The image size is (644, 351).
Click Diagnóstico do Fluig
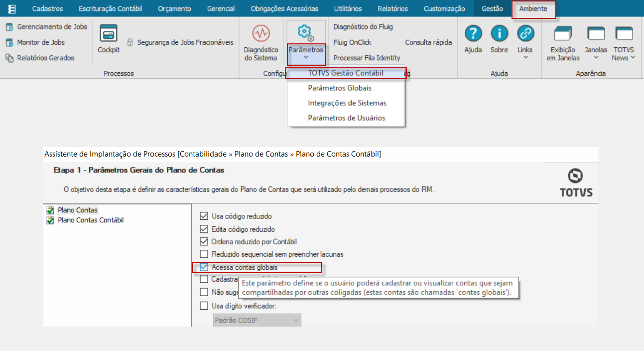(x=363, y=27)
